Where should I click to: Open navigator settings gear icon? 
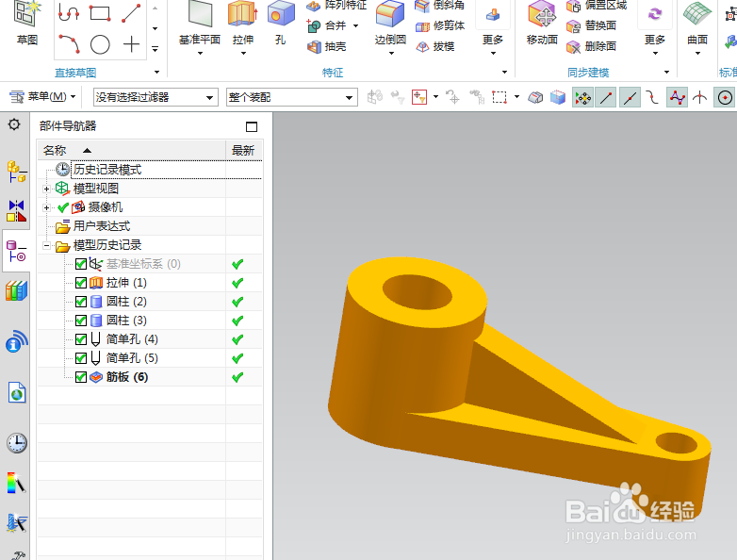tap(14, 124)
